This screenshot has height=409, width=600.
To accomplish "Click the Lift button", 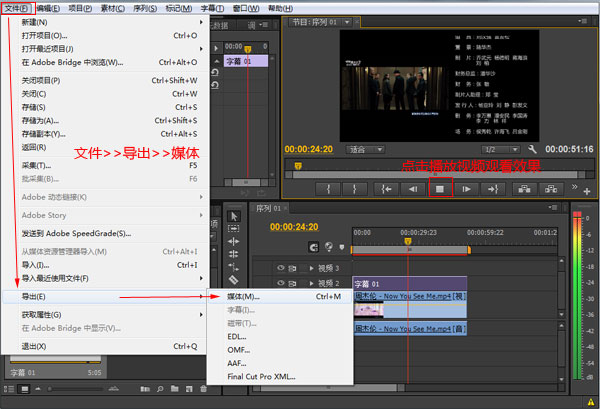I will 524,189.
